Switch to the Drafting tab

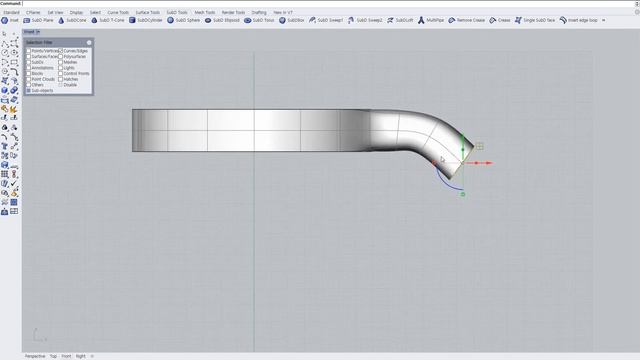tap(259, 13)
